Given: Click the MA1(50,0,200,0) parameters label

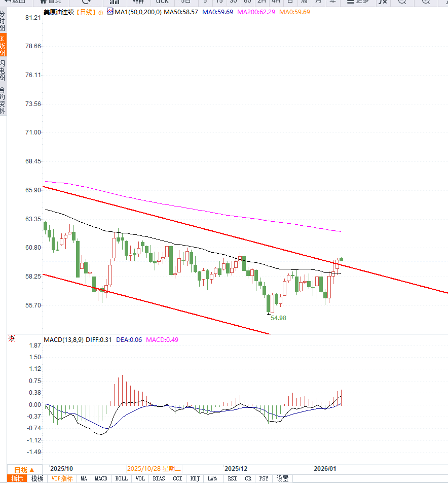Looking at the screenshot, I should [x=138, y=12].
